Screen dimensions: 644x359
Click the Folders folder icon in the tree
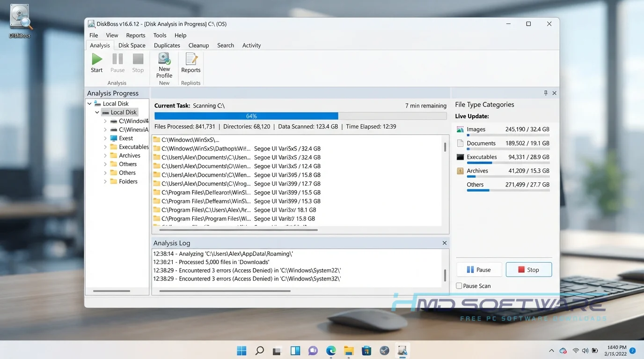114,181
